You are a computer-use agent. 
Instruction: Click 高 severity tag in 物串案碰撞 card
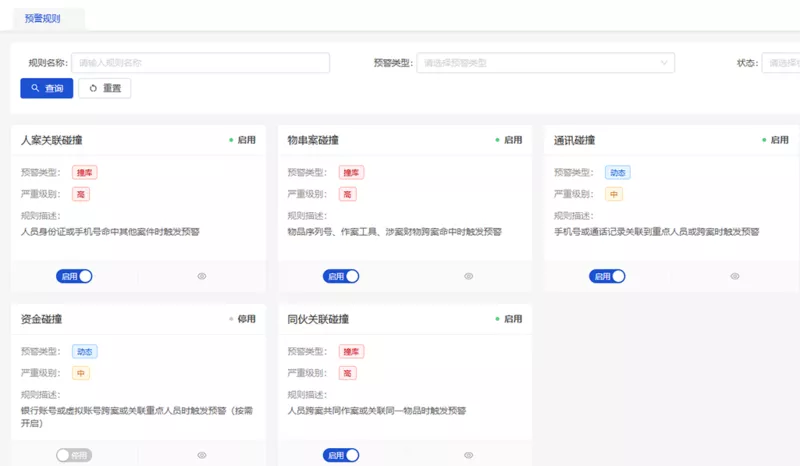pos(347,194)
